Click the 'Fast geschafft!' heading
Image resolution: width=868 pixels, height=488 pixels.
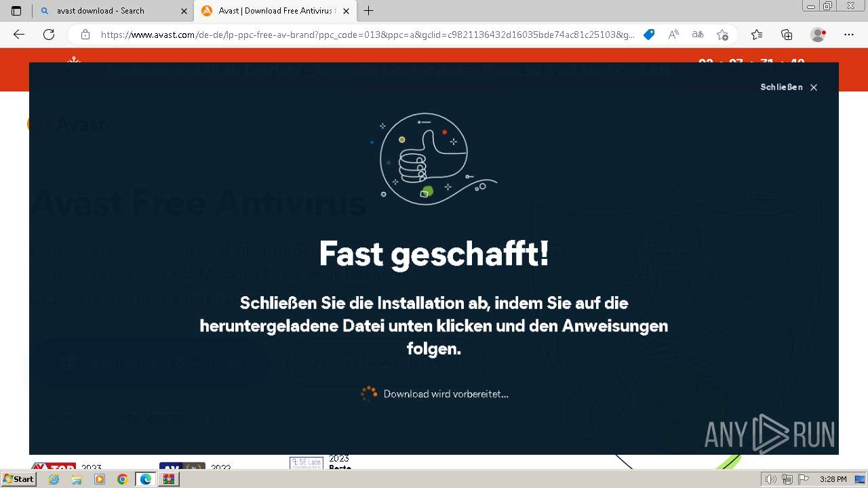click(434, 254)
